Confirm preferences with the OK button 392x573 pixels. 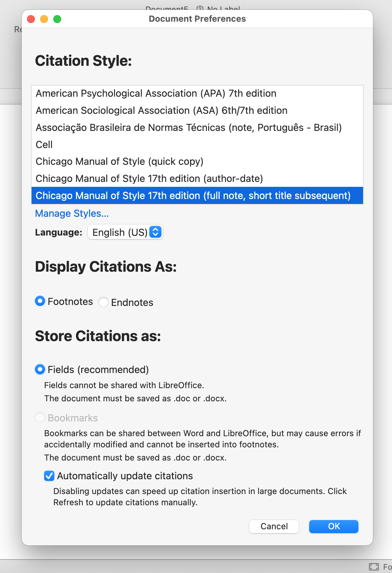pos(334,526)
